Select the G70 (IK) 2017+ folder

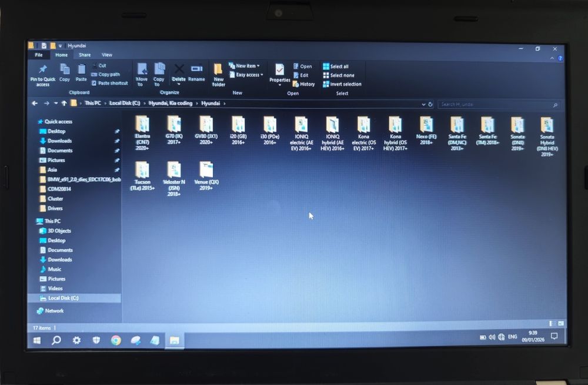pyautogui.click(x=174, y=130)
